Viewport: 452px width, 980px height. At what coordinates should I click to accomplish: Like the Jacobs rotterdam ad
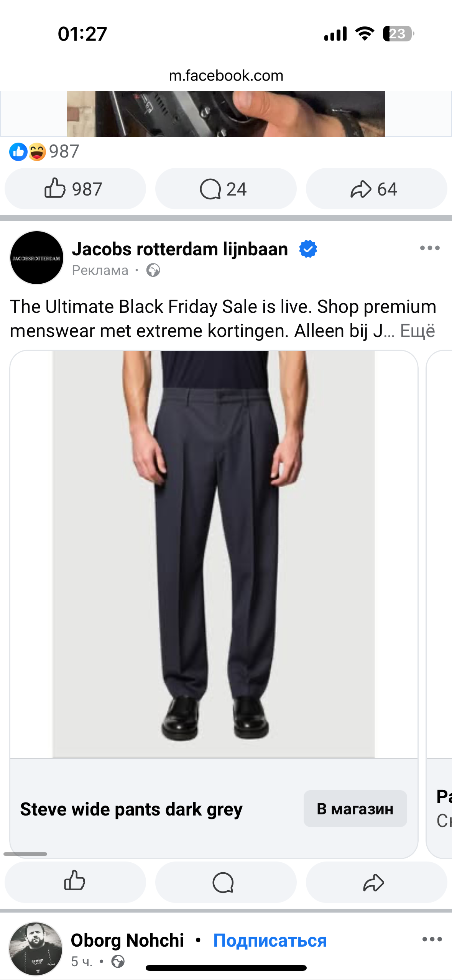point(75,882)
